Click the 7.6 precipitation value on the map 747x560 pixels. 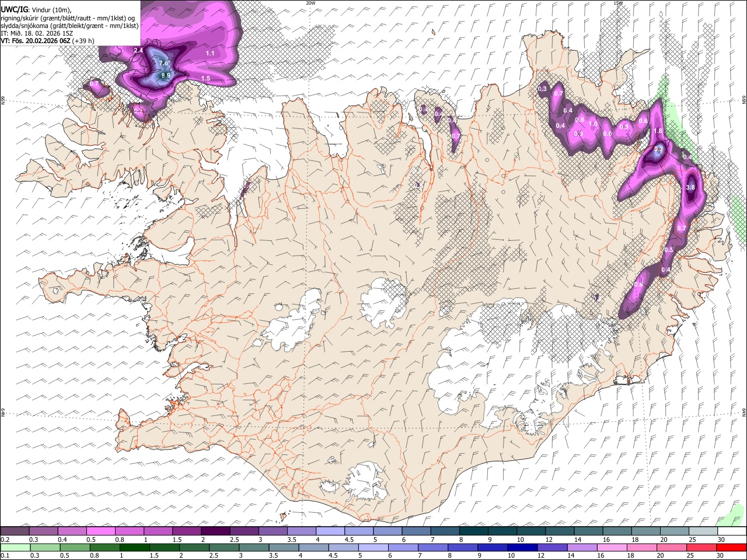point(163,63)
